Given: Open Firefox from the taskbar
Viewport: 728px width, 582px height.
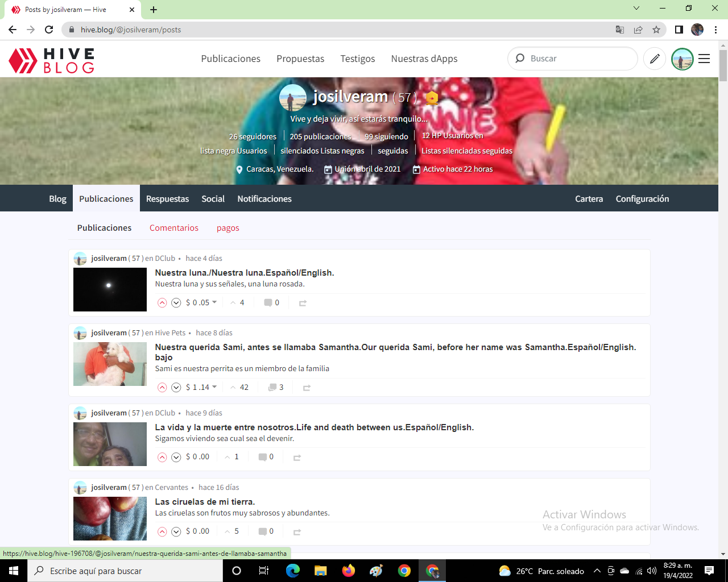Looking at the screenshot, I should click(349, 571).
